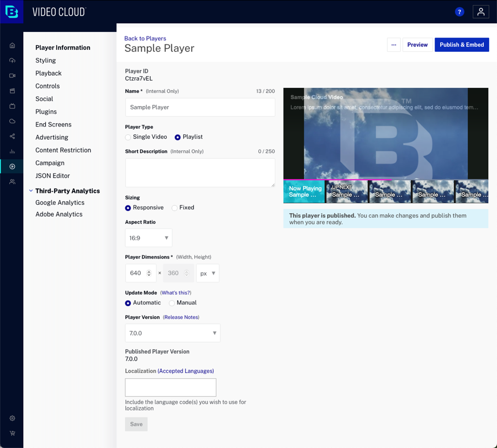Follow the Back to Players link
497x448 pixels.
(x=145, y=38)
